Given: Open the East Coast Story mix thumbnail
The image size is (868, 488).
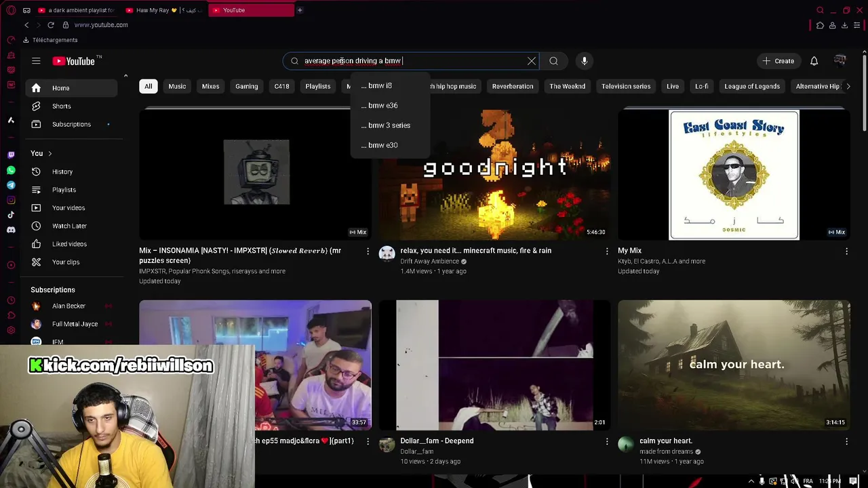Looking at the screenshot, I should [x=734, y=175].
